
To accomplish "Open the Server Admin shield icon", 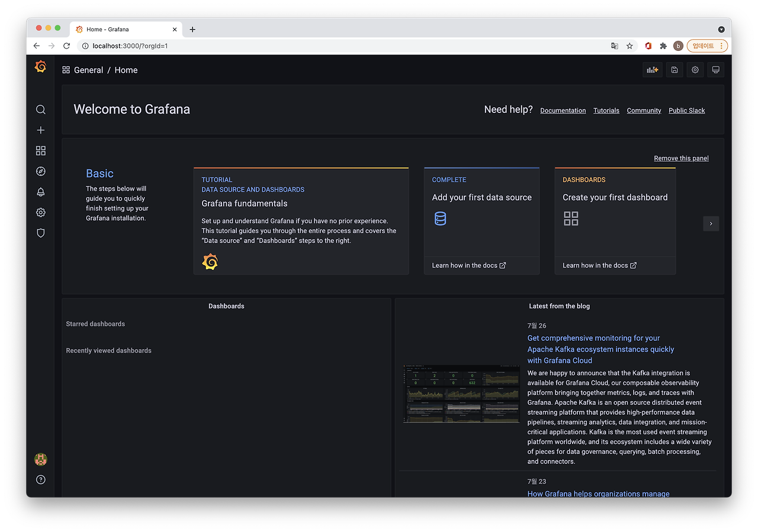I will [40, 233].
